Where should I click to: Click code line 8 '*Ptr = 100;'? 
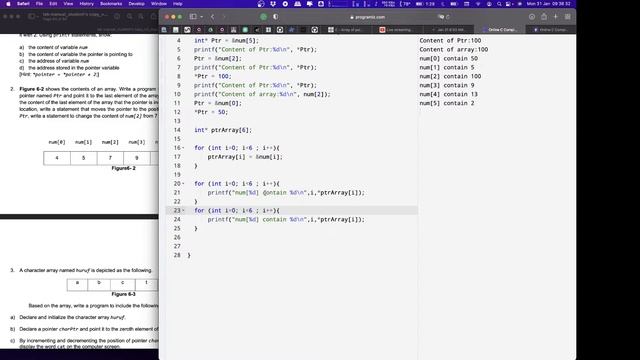tap(213, 76)
